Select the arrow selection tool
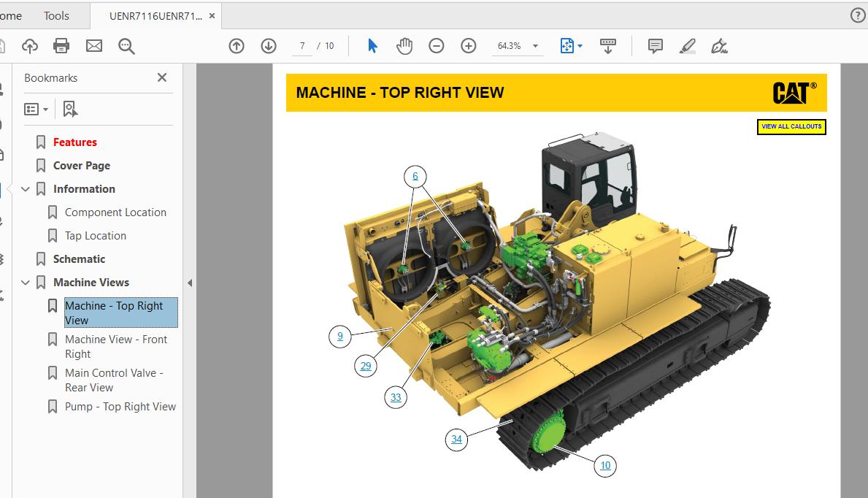 click(x=372, y=46)
